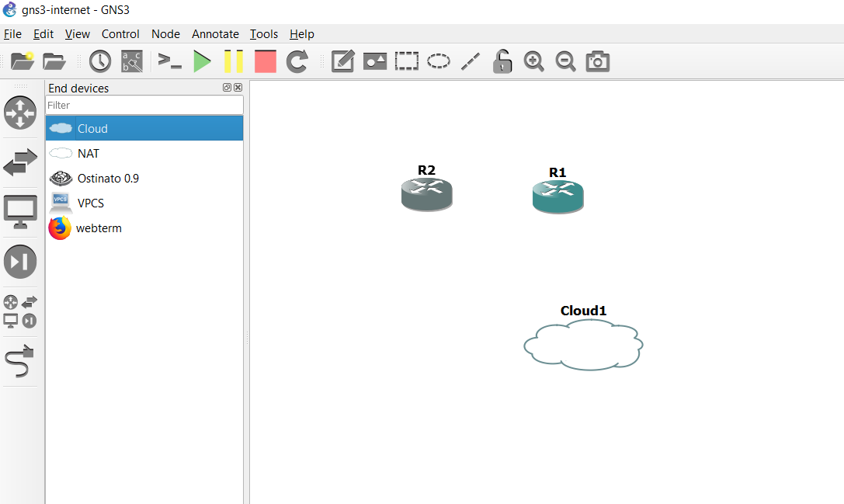
Task: Open console to all devices icon
Action: point(169,61)
